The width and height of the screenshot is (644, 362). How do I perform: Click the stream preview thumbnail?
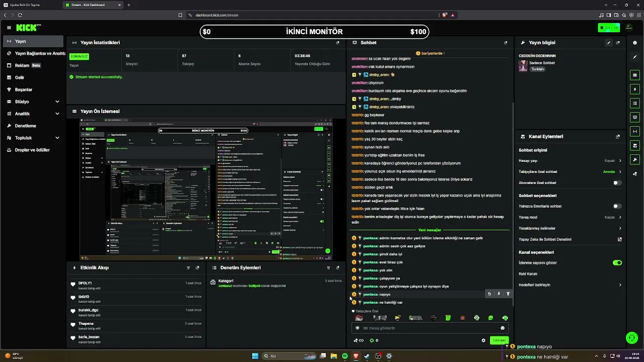[x=206, y=190]
